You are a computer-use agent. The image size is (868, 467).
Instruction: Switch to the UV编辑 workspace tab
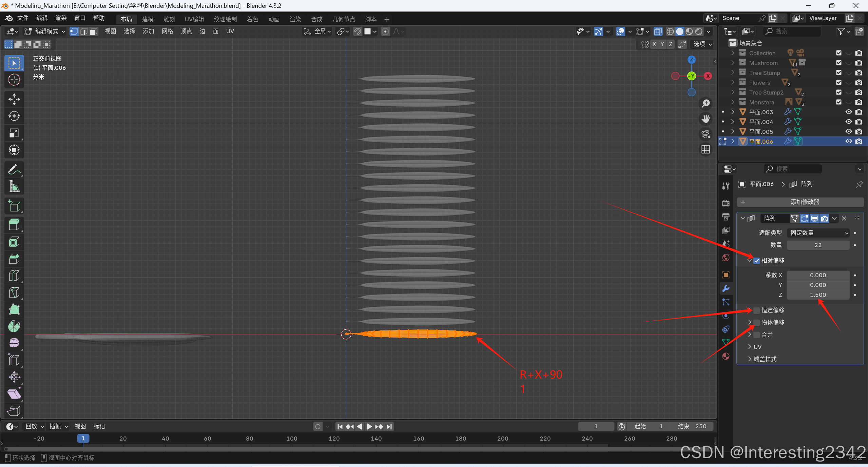click(194, 19)
